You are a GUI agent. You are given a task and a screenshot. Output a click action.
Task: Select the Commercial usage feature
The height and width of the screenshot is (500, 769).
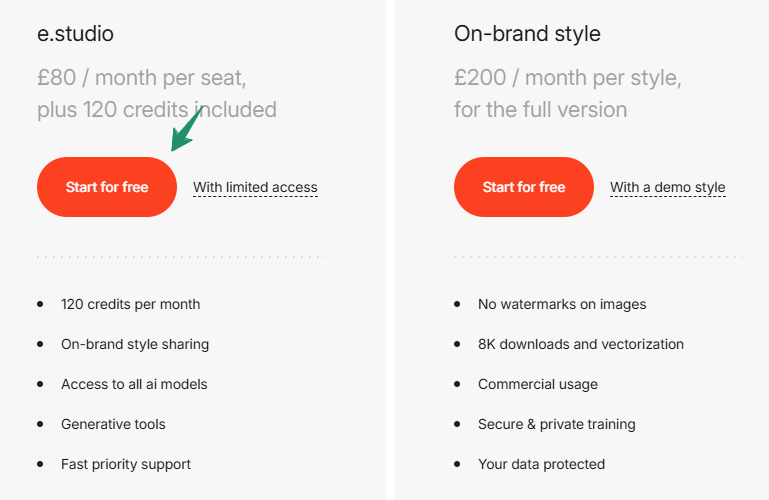coord(538,384)
